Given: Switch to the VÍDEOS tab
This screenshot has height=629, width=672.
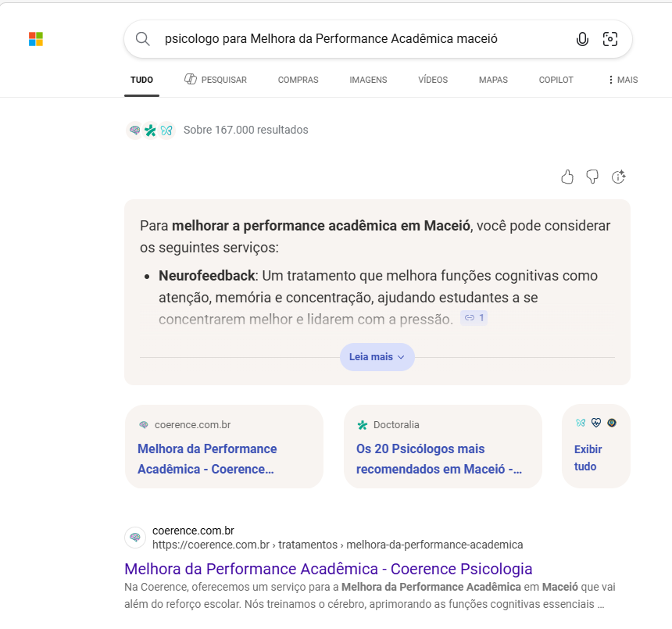Looking at the screenshot, I should [x=433, y=80].
